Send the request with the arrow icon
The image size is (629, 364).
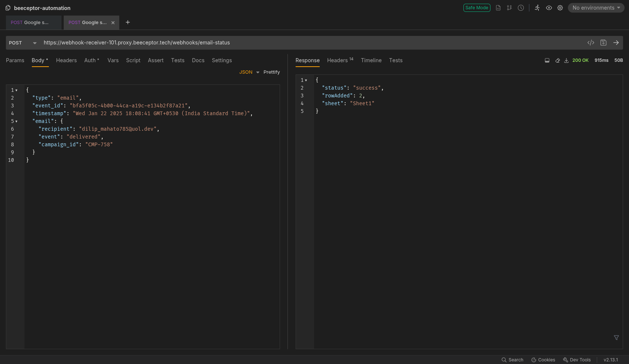click(616, 43)
